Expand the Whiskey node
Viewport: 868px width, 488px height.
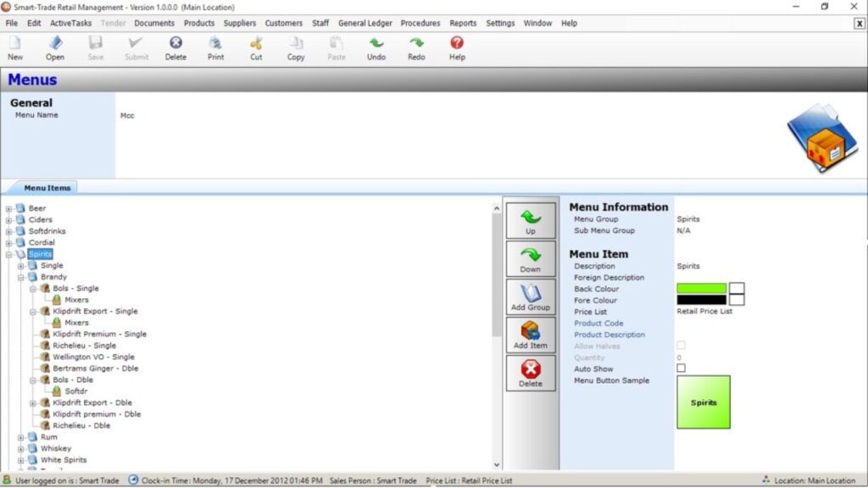point(19,448)
